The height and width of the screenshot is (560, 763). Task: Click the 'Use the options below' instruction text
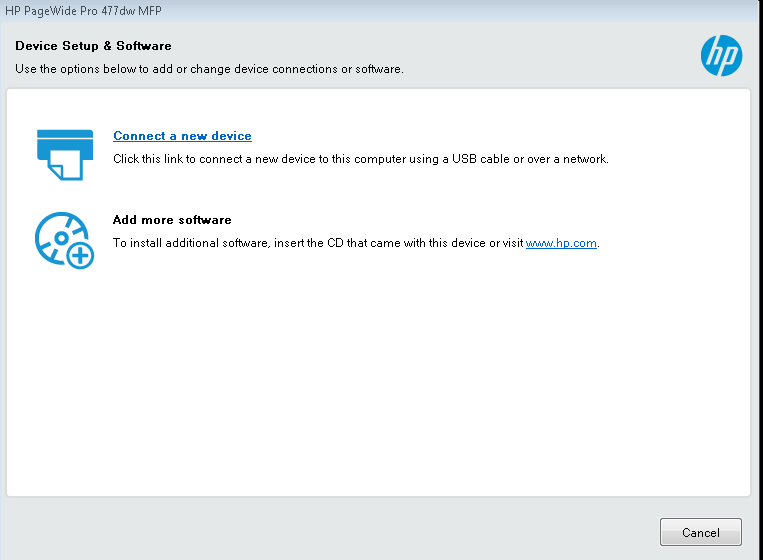pyautogui.click(x=209, y=69)
